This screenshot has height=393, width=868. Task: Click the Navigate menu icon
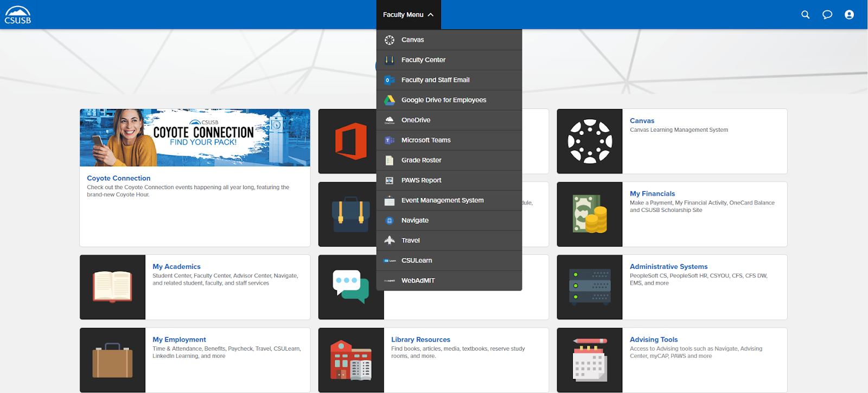(390, 221)
